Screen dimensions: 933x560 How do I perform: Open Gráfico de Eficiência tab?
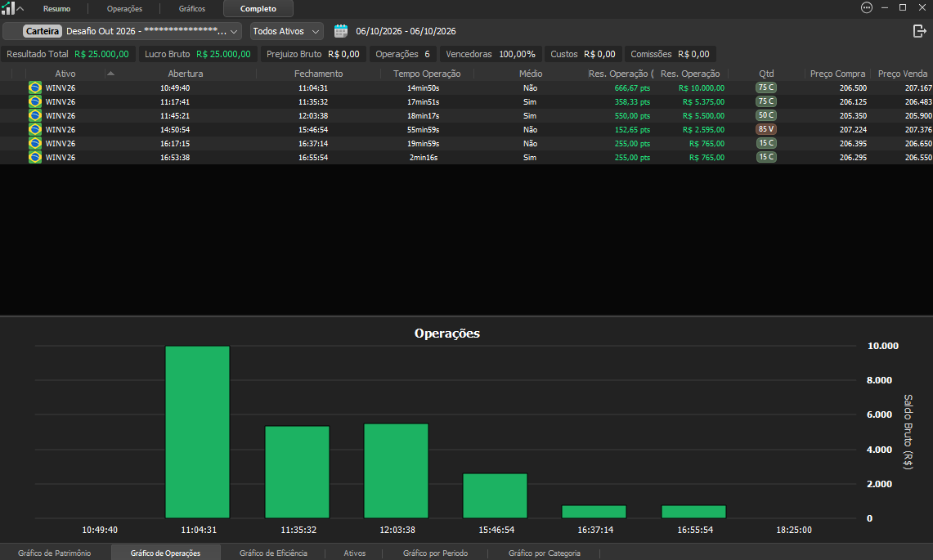(x=273, y=553)
